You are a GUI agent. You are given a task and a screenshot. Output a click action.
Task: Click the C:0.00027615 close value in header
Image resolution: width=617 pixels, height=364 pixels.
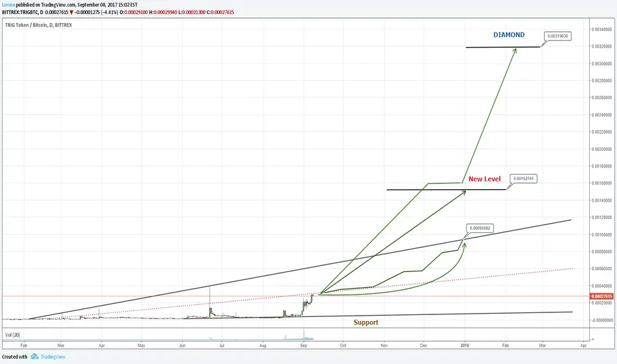pyautogui.click(x=220, y=12)
